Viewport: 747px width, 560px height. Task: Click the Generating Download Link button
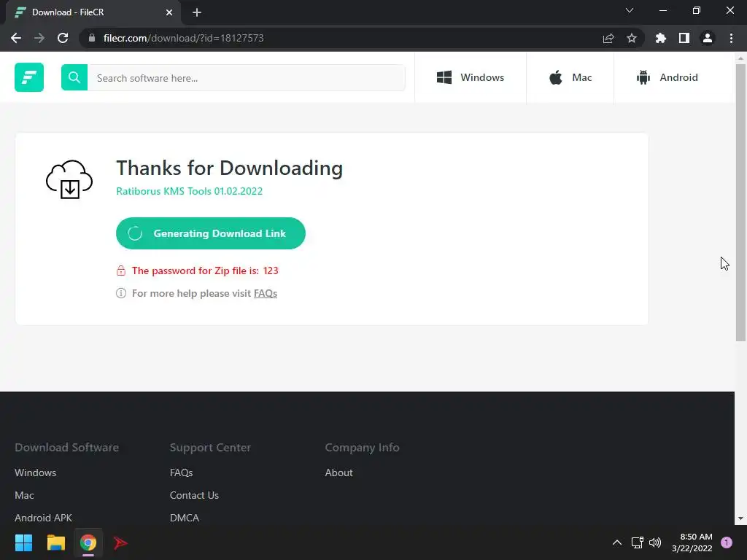(x=211, y=233)
